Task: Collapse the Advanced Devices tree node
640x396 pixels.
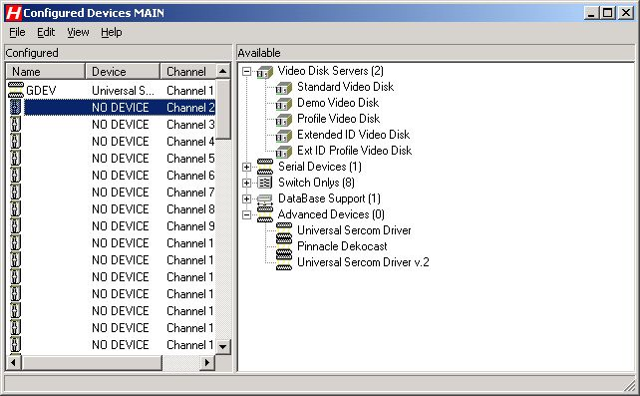Action: coord(246,214)
